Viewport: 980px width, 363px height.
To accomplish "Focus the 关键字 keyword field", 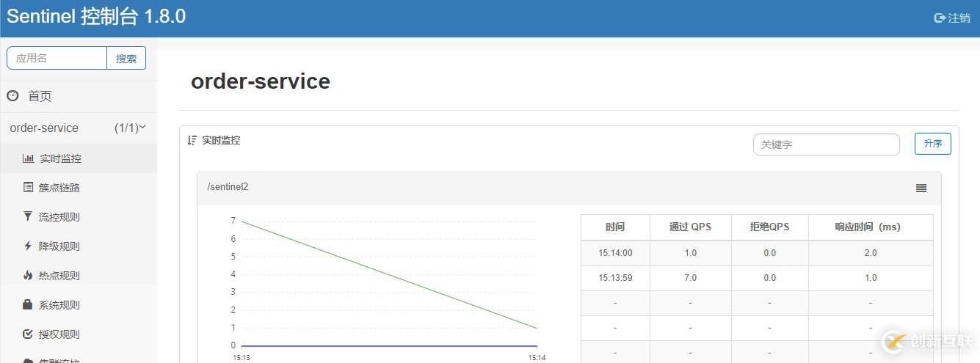I will (x=826, y=144).
